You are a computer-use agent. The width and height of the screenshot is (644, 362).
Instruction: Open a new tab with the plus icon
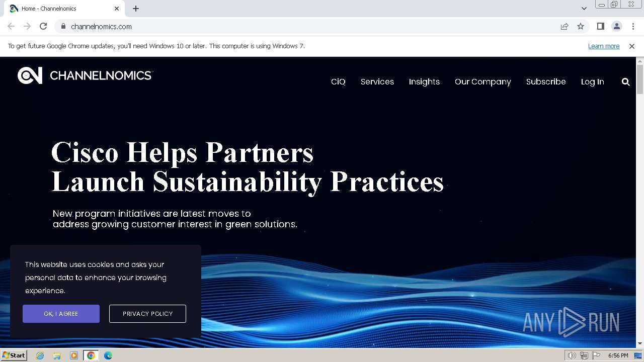[136, 9]
